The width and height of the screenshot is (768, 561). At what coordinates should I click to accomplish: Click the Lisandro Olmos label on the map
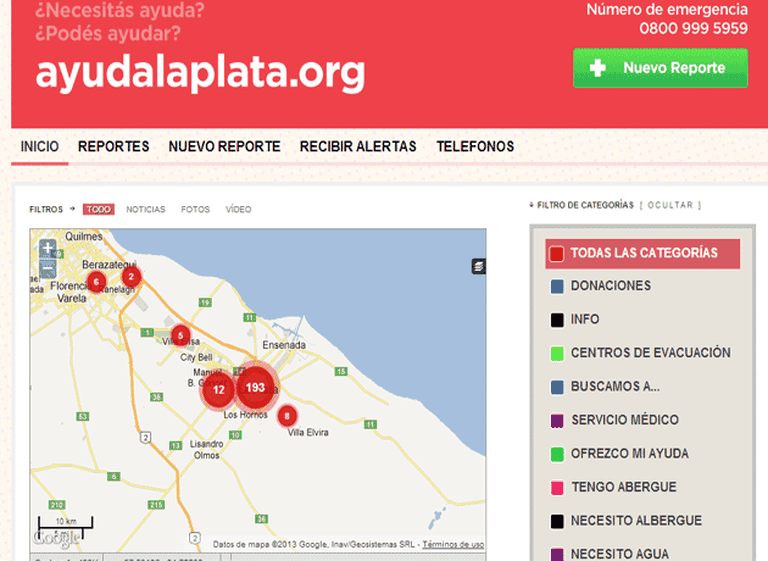pos(207,449)
